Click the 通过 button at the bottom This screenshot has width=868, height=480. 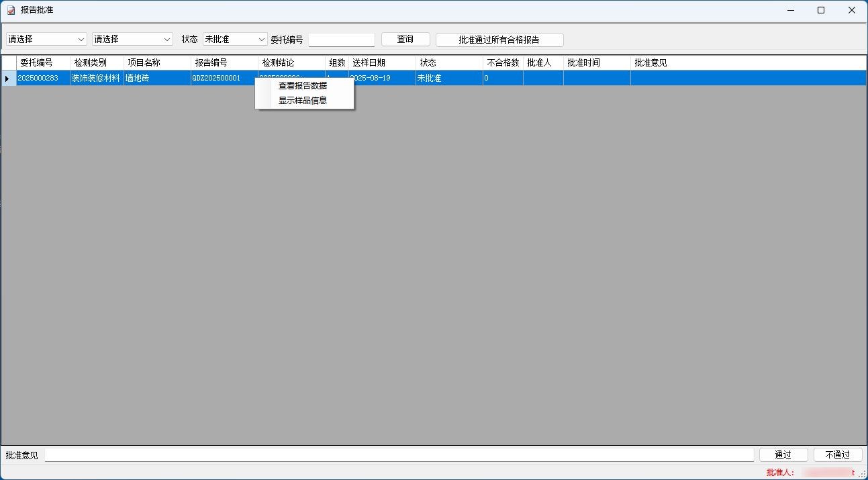(x=783, y=455)
